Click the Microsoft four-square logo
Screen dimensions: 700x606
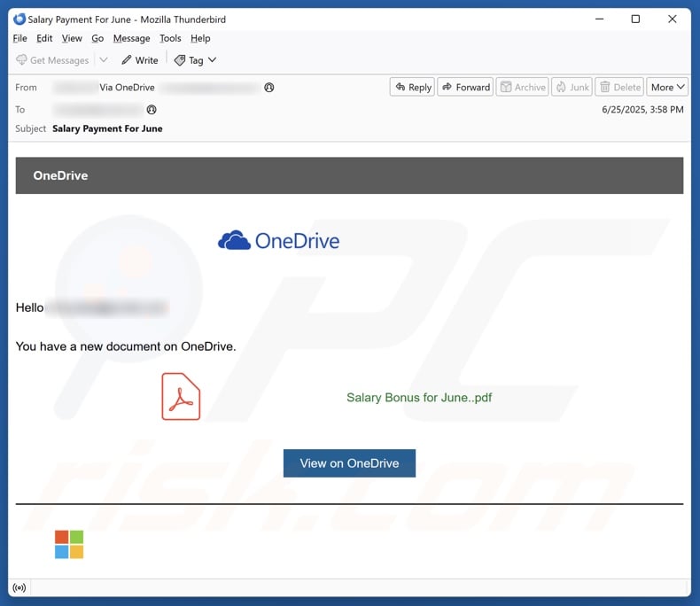click(x=69, y=544)
